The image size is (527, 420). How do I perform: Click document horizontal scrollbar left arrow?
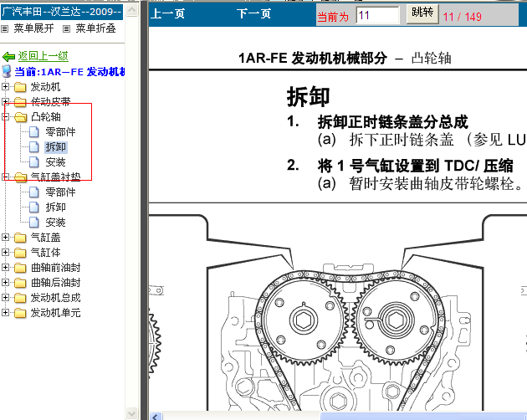pyautogui.click(x=156, y=417)
